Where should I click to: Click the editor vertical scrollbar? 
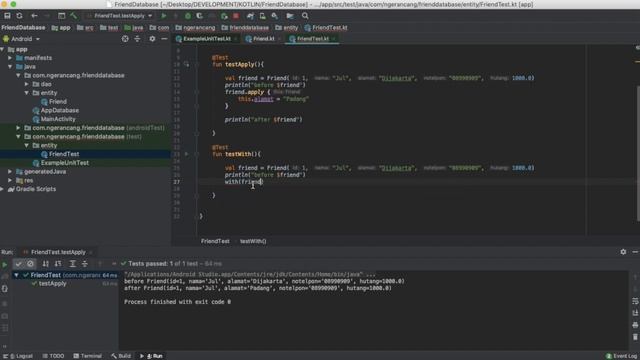[x=638, y=153]
